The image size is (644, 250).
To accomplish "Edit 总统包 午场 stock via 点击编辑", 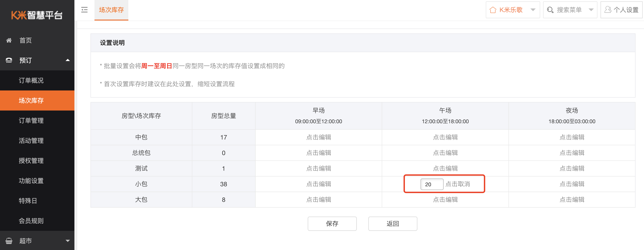I will (445, 153).
